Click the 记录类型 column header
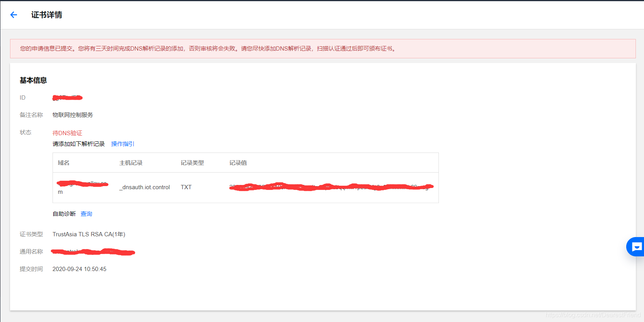Image resolution: width=644 pixels, height=322 pixels. (192, 163)
